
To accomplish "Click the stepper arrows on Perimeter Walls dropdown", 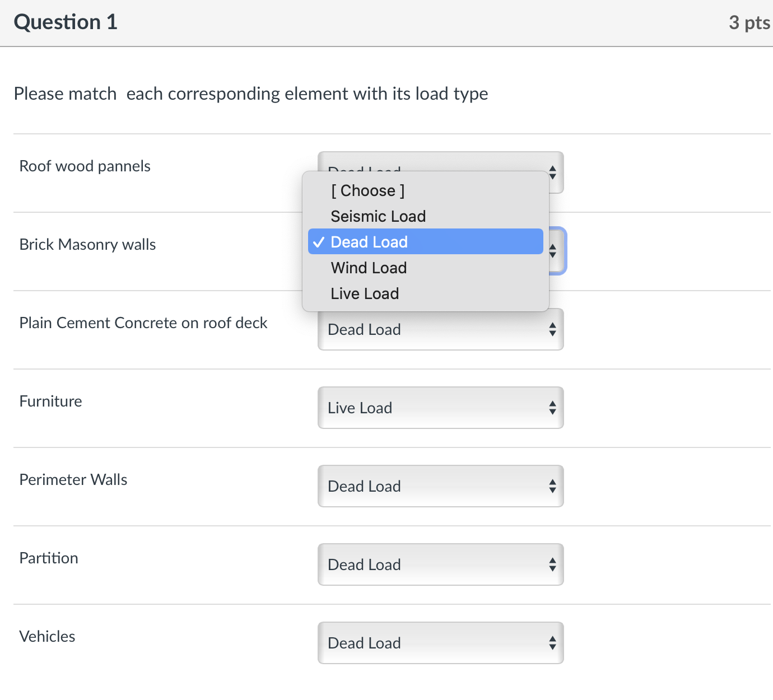I will pyautogui.click(x=553, y=486).
